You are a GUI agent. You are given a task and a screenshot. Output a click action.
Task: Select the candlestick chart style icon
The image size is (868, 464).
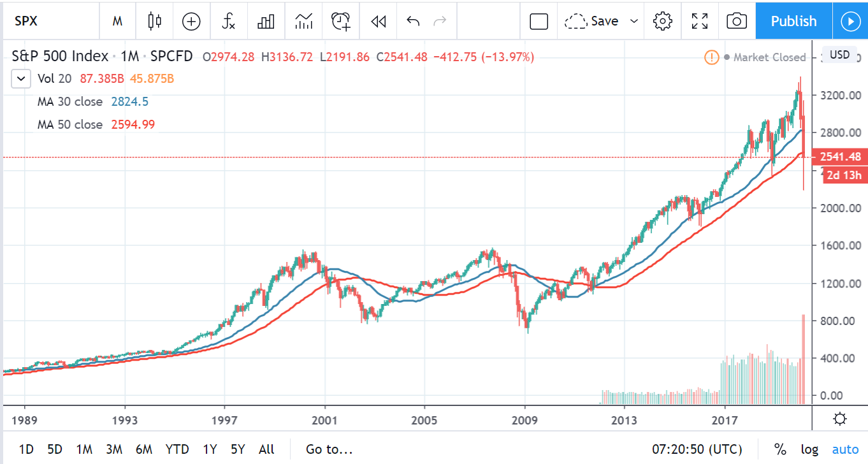[154, 21]
